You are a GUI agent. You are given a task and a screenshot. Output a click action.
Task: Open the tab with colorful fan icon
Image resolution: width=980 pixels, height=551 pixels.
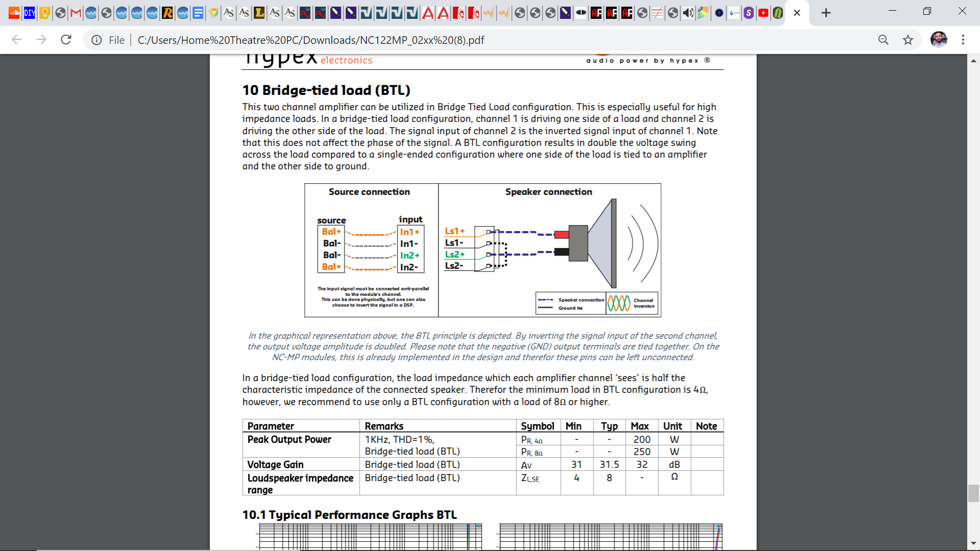(703, 13)
